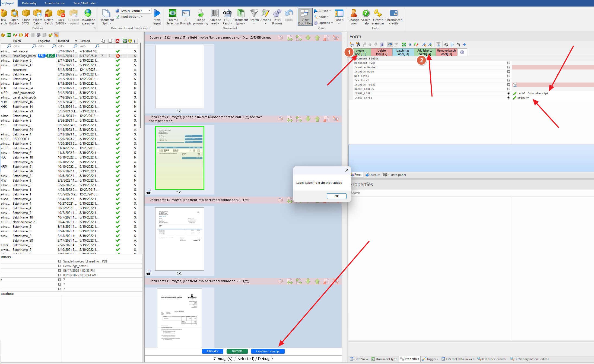Switch to the Data entry tab
Screen dimensions: 594x364
29,3
